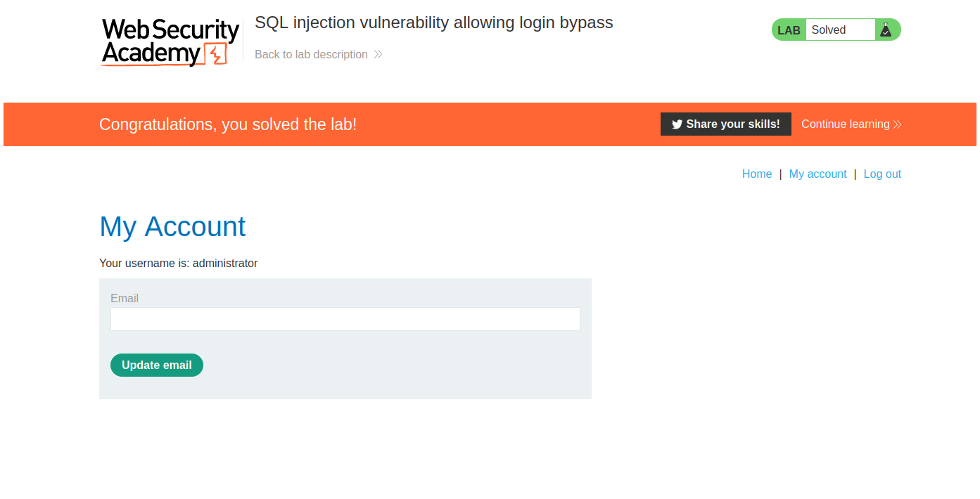
Task: Click the administrator username text
Action: [225, 264]
